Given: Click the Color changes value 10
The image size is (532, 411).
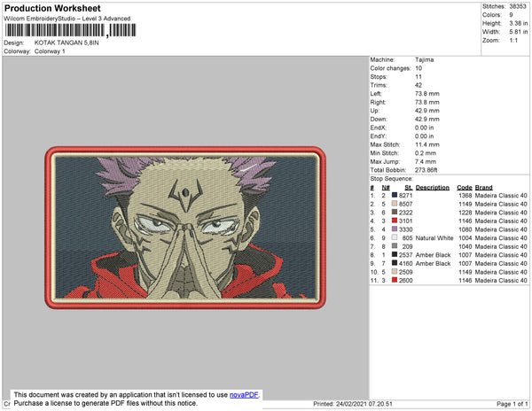Looking at the screenshot, I should tap(419, 68).
